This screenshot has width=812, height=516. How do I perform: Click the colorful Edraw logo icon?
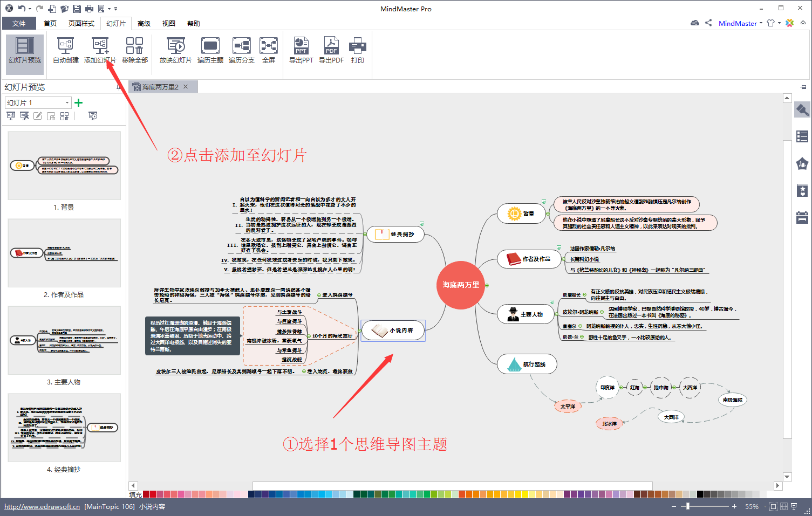click(789, 23)
